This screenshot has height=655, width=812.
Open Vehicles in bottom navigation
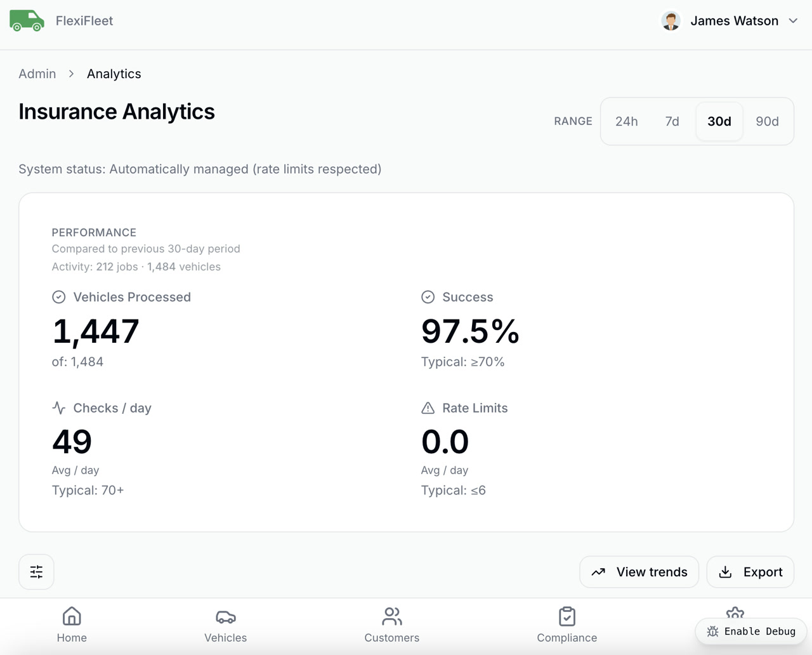pyautogui.click(x=226, y=625)
